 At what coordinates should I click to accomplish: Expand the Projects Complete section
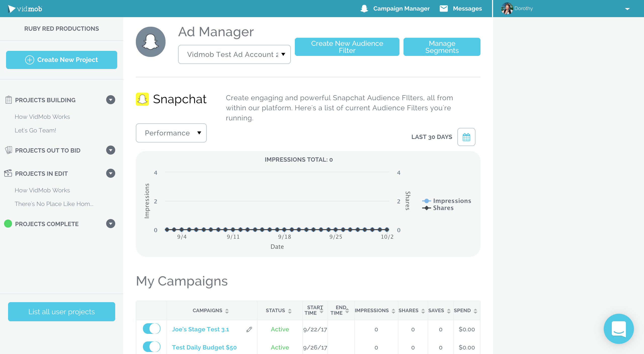(x=111, y=224)
